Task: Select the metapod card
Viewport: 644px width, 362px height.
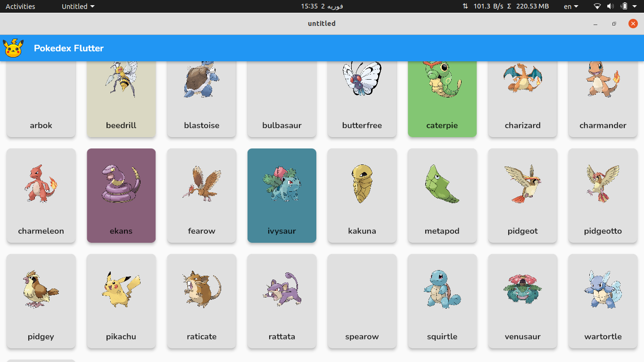Action: [442, 196]
